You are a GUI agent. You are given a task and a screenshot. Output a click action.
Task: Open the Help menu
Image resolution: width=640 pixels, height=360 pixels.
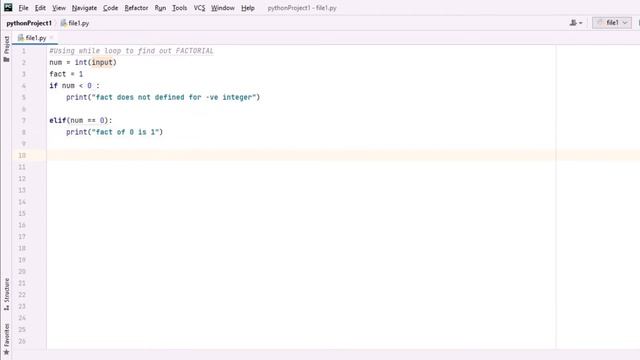247,8
